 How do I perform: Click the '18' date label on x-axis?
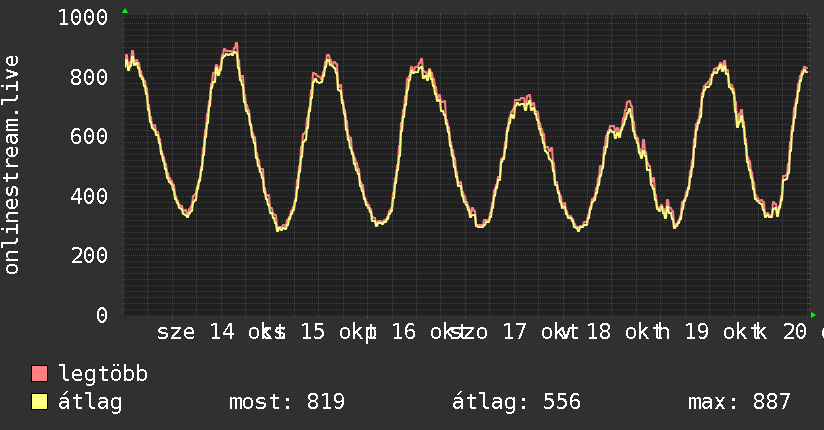pyautogui.click(x=599, y=332)
